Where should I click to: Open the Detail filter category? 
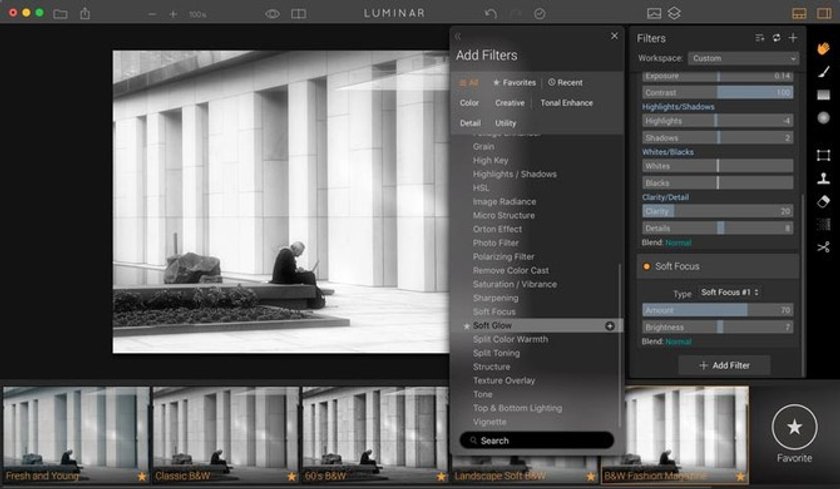470,123
